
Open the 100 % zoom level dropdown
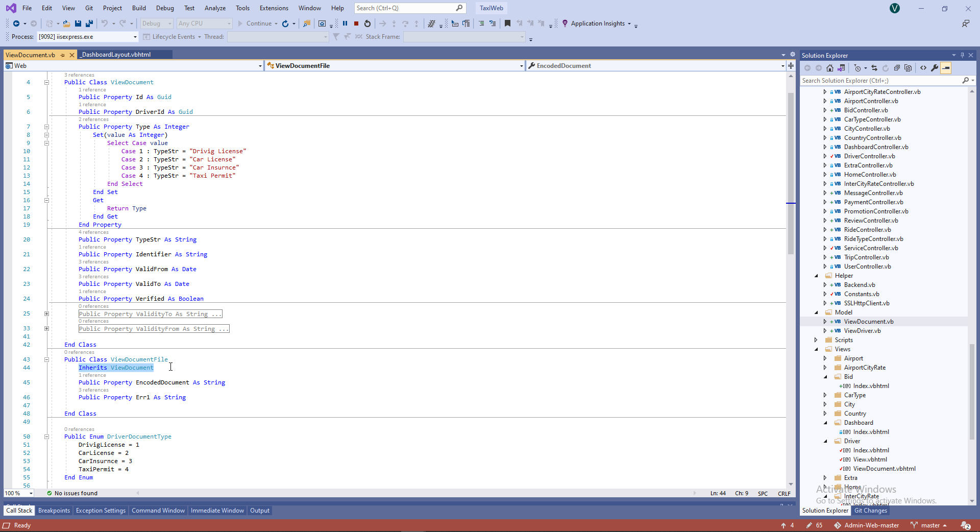(x=31, y=493)
